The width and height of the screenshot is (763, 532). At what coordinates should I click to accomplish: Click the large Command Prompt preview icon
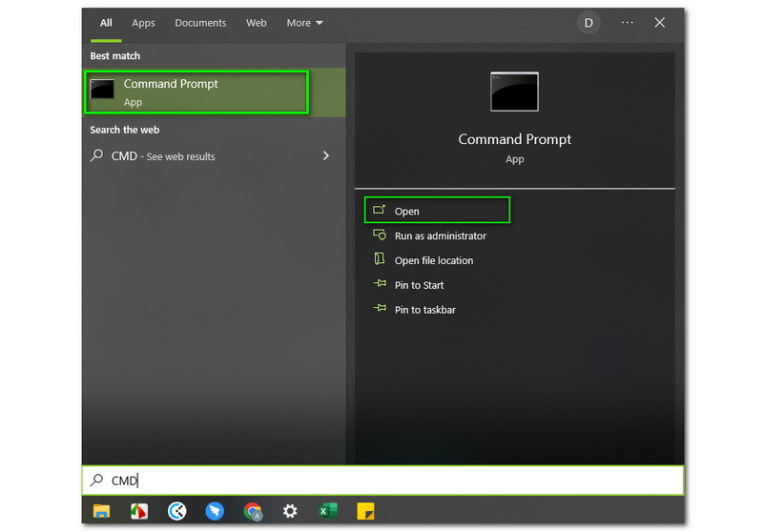[x=514, y=93]
